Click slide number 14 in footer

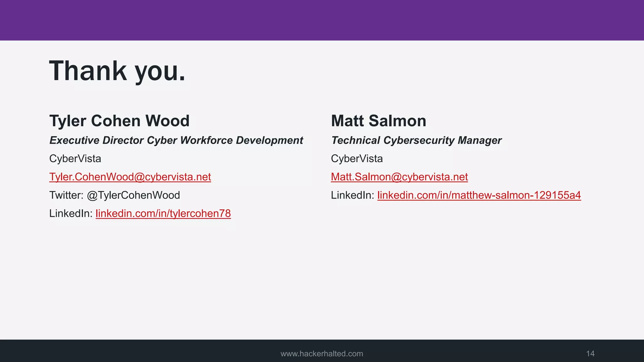pos(590,354)
